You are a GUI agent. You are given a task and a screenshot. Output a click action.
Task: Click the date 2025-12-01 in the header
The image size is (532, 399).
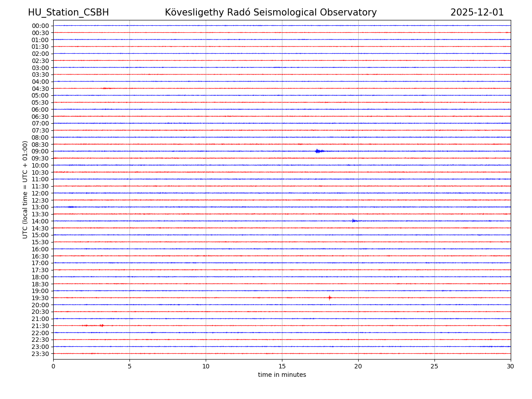(x=477, y=12)
